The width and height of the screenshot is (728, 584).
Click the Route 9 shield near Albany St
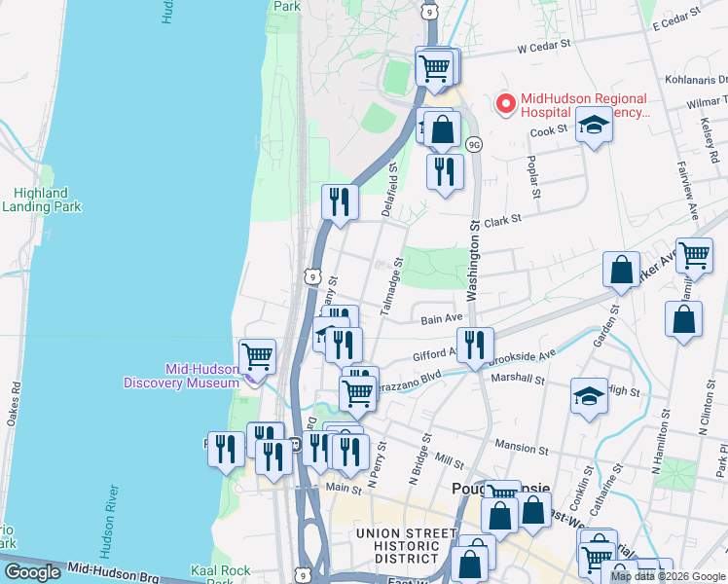coord(313,276)
